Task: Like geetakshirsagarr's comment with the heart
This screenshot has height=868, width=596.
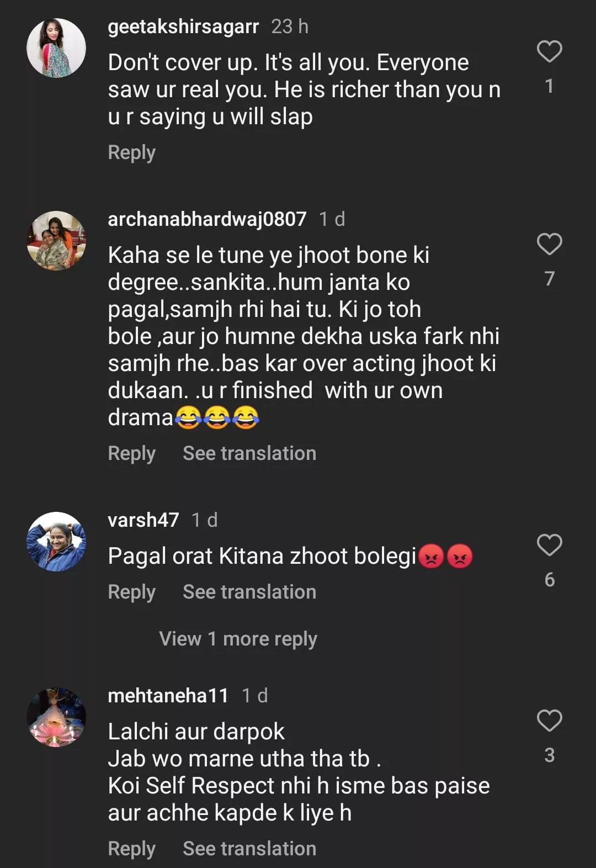Action: point(549,51)
